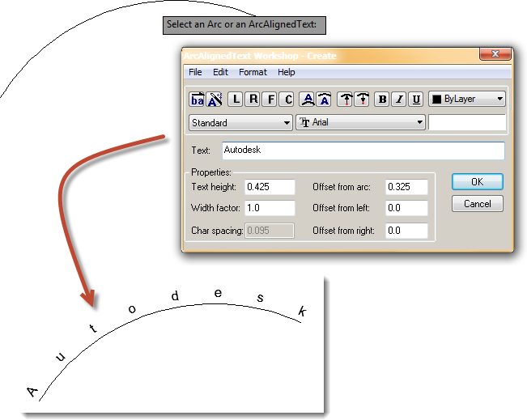The width and height of the screenshot is (527, 420).
Task: Click the Offset from arc label
Action: [x=342, y=187]
